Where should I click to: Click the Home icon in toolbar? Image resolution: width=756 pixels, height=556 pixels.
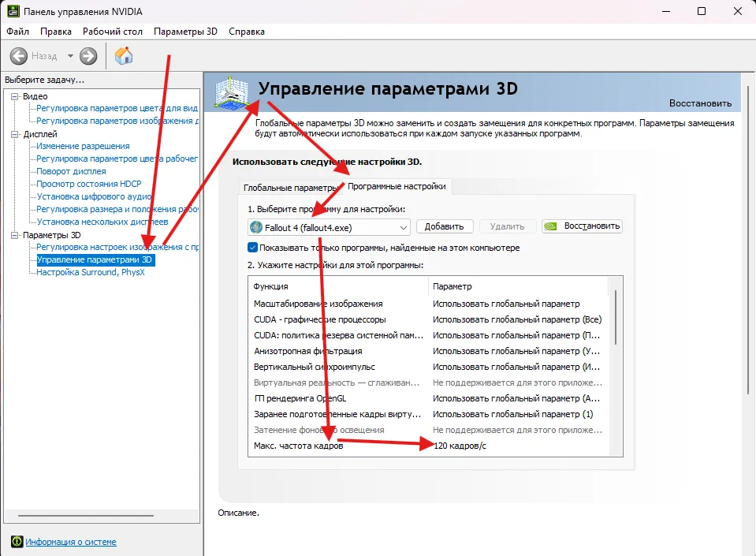[124, 56]
